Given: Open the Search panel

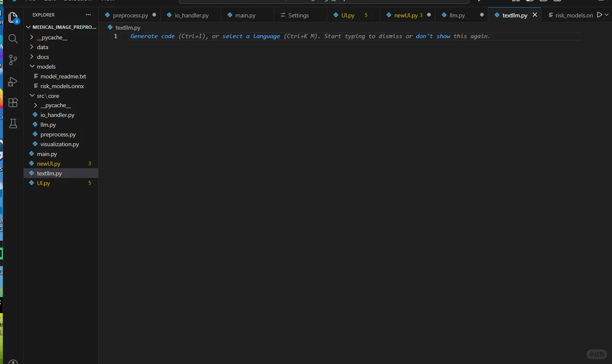Looking at the screenshot, I should tap(13, 39).
